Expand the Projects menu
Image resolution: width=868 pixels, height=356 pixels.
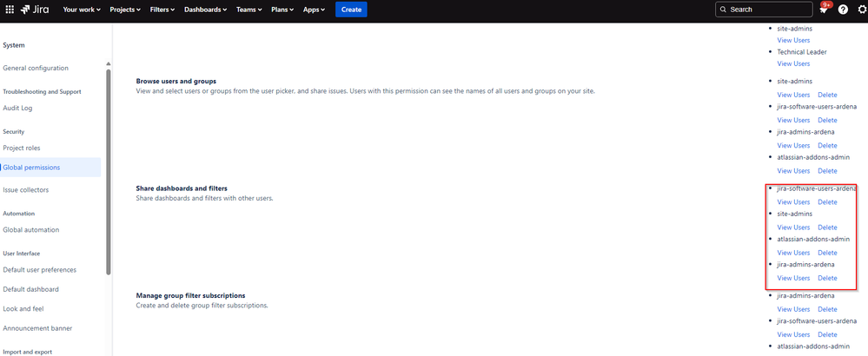click(125, 10)
